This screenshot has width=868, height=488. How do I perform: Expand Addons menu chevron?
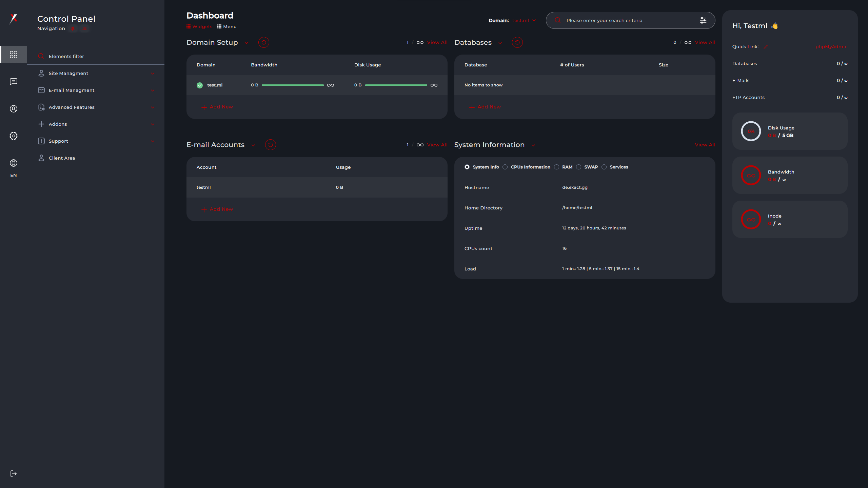point(153,124)
